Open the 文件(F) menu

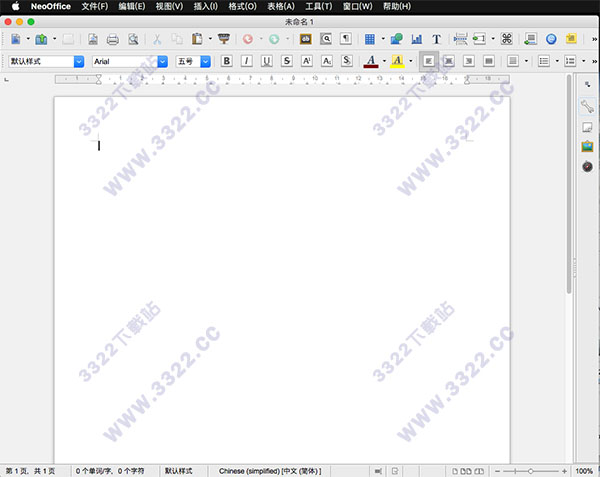tap(95, 7)
